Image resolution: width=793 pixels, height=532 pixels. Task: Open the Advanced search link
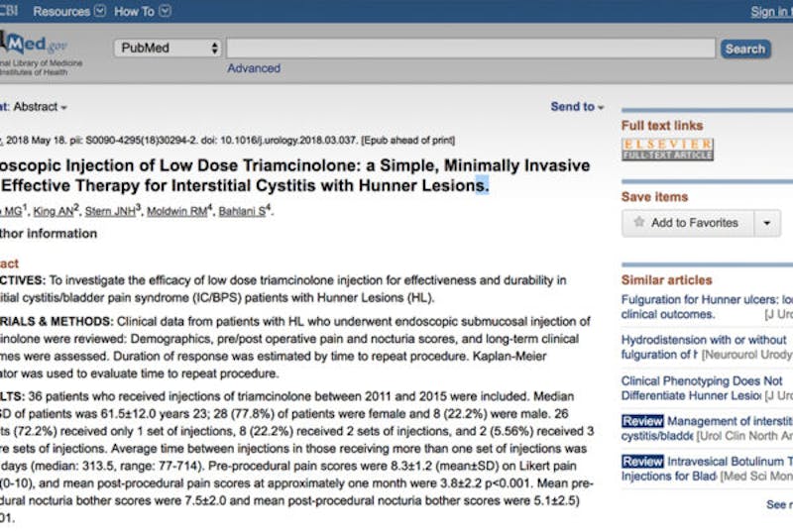click(x=254, y=68)
